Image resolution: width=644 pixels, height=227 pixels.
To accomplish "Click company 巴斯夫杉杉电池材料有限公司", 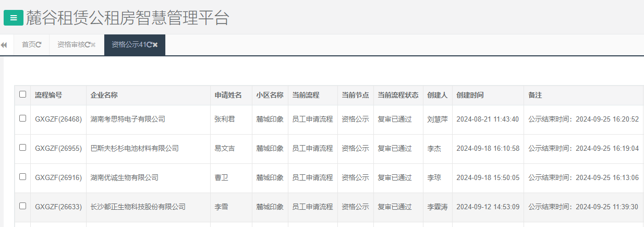I will pyautogui.click(x=135, y=149).
